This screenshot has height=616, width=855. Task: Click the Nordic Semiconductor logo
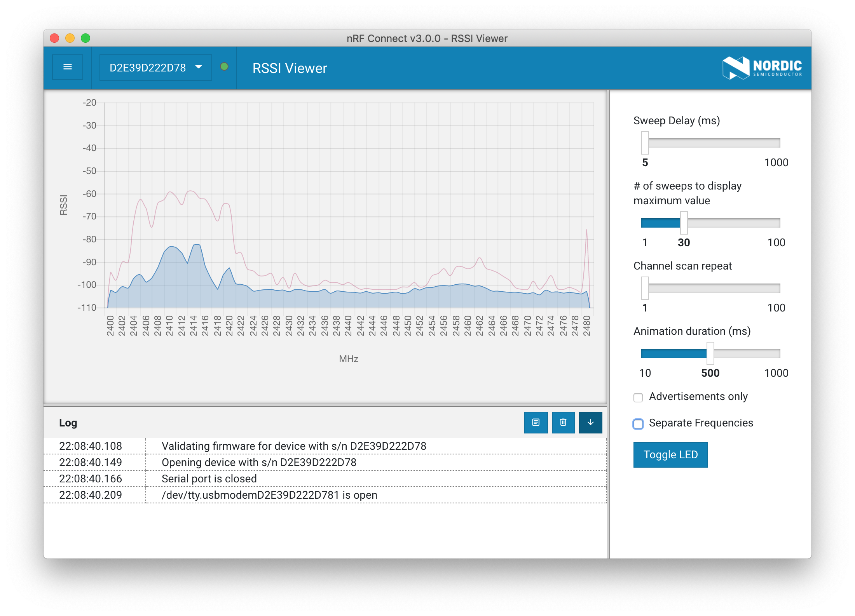[x=762, y=68]
